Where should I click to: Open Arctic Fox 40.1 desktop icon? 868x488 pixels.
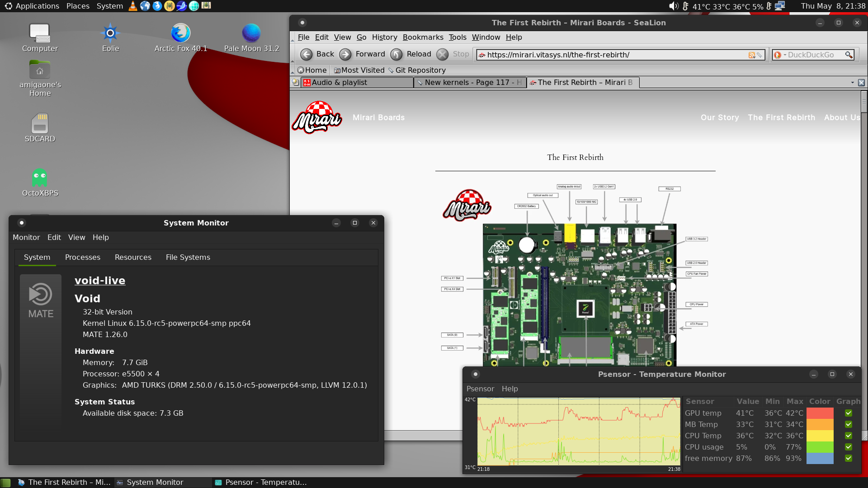click(180, 33)
